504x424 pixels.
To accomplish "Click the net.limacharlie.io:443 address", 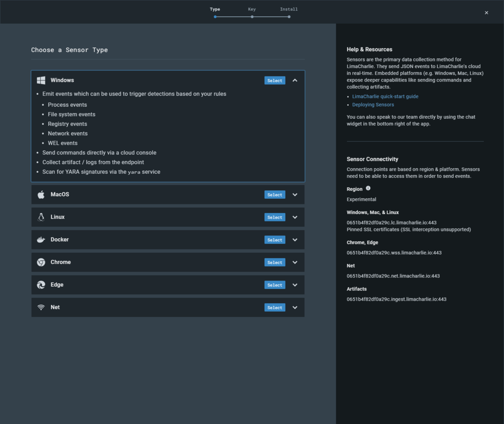I will tap(393, 276).
